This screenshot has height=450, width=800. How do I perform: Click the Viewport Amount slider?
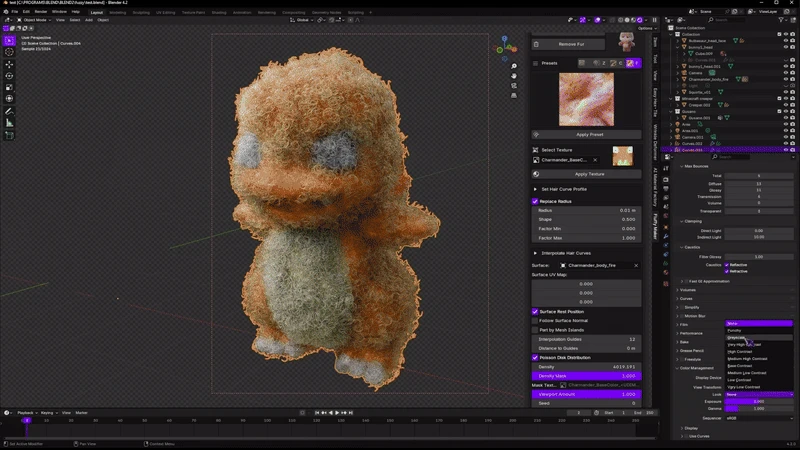pos(586,395)
